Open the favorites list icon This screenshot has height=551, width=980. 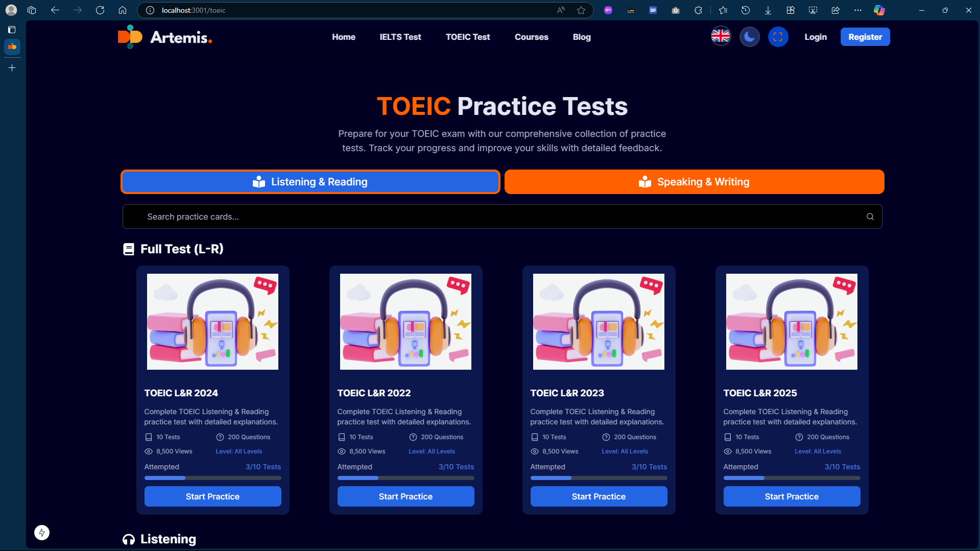(723, 10)
